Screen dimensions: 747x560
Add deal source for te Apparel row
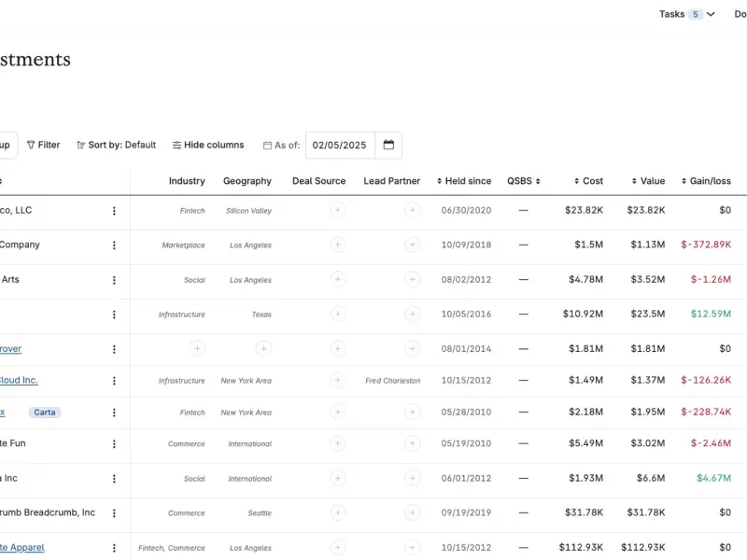[x=337, y=547]
